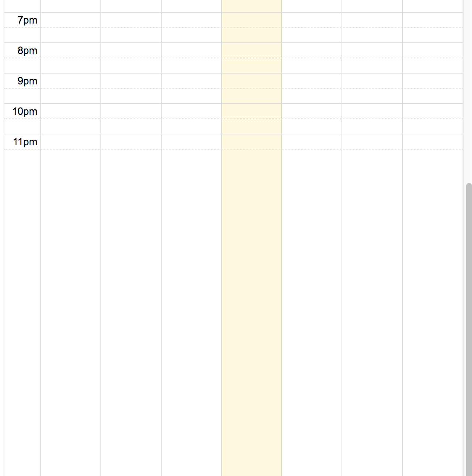Select the 9pm time label
472x476 pixels.
coord(27,81)
